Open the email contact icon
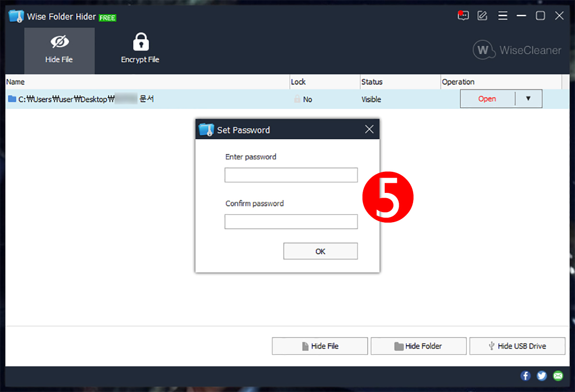Screen dimensions: 575x392 tap(558, 376)
